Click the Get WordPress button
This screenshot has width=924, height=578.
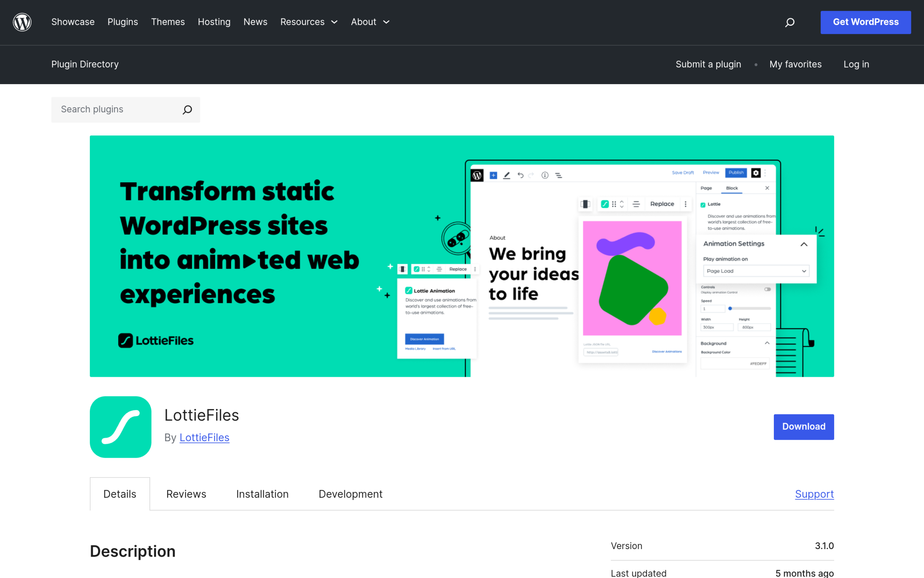(866, 22)
